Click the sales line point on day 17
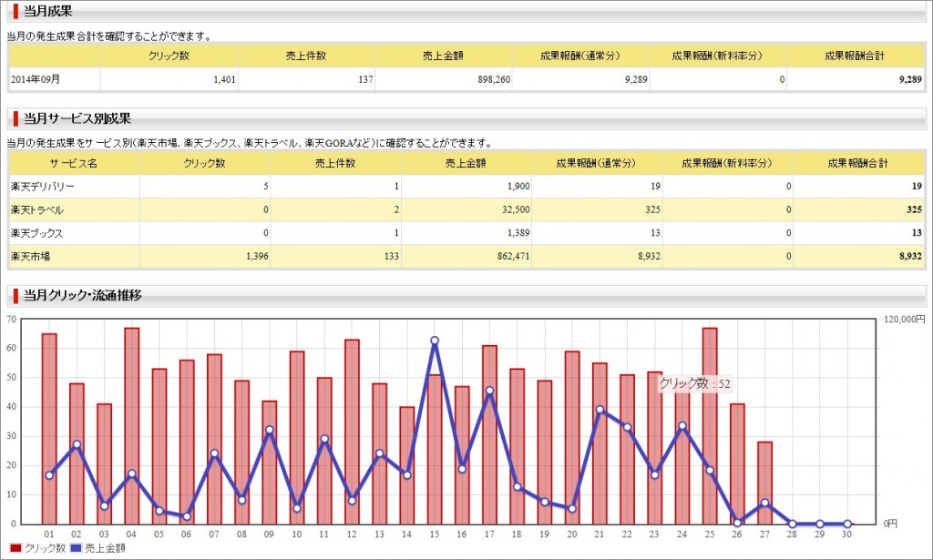The image size is (933, 560). point(489,391)
